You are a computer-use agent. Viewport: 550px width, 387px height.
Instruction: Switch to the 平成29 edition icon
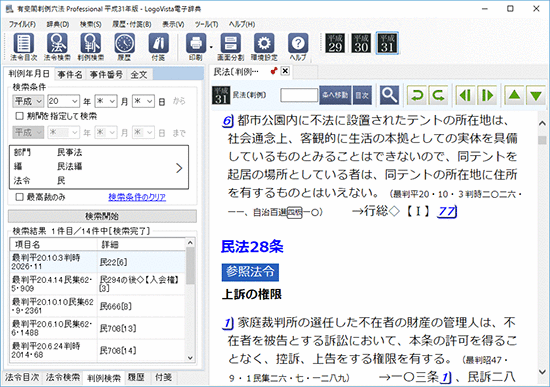coord(335,43)
